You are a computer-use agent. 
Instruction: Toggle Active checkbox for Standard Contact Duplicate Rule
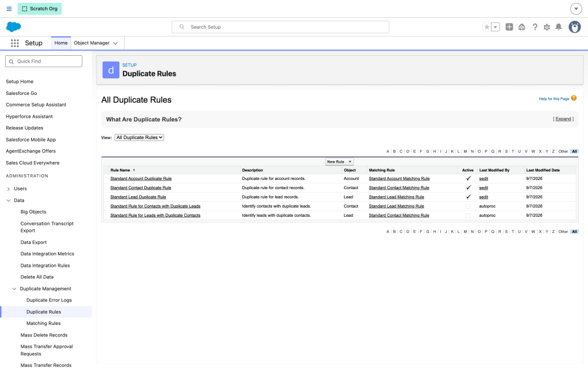(x=468, y=188)
